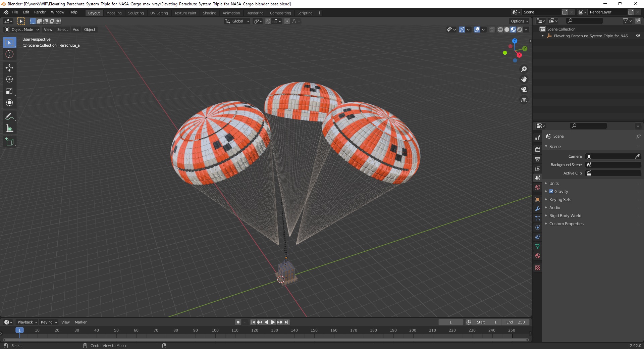Toggle auto keying record button
644x349 pixels.
238,322
